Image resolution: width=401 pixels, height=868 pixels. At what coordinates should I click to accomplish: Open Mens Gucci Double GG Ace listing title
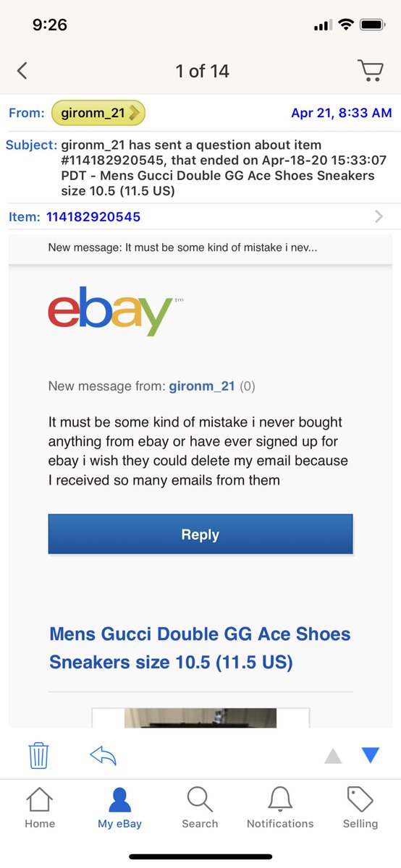(200, 648)
